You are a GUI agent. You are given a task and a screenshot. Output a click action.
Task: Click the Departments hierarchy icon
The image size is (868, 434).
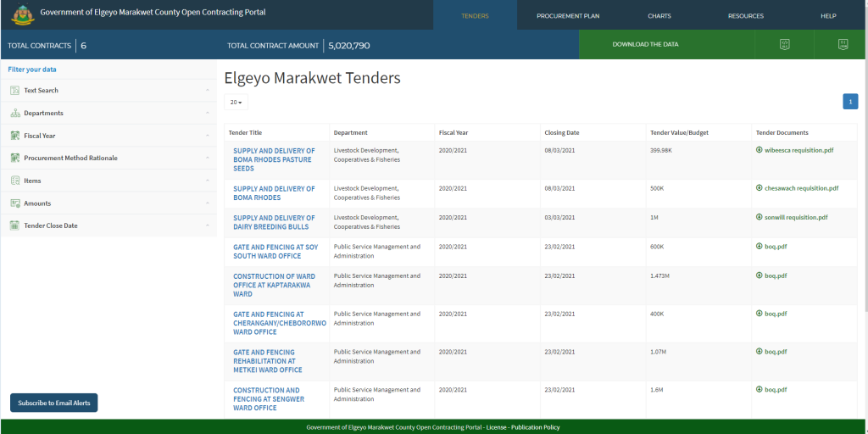pos(14,113)
